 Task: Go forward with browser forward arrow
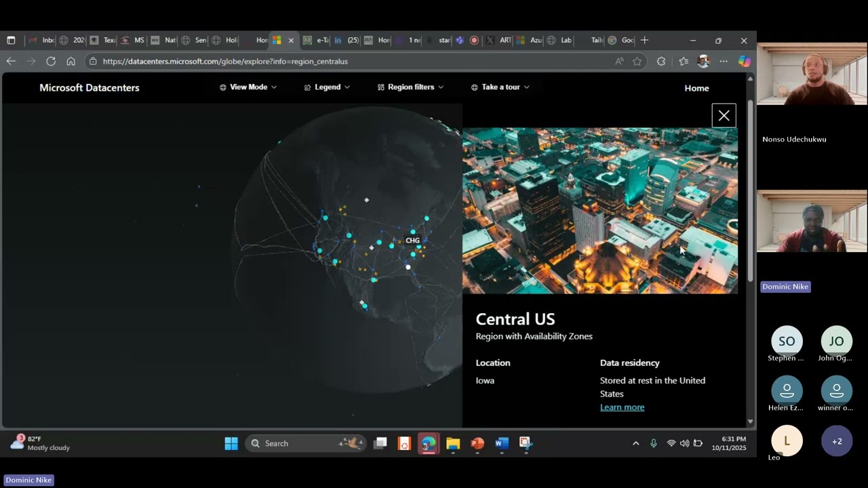(31, 61)
